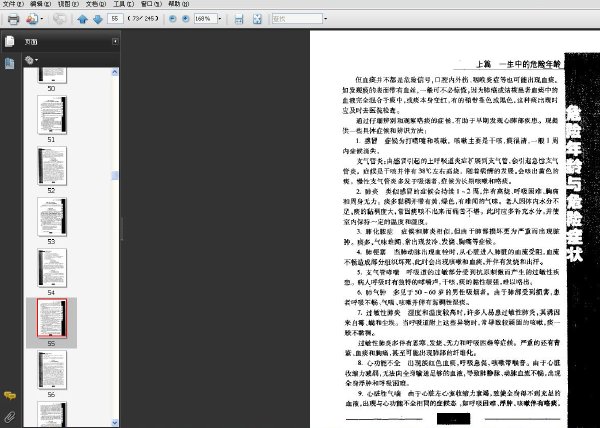Click the thumbnail label 55
600x428 pixels.
pyautogui.click(x=51, y=343)
